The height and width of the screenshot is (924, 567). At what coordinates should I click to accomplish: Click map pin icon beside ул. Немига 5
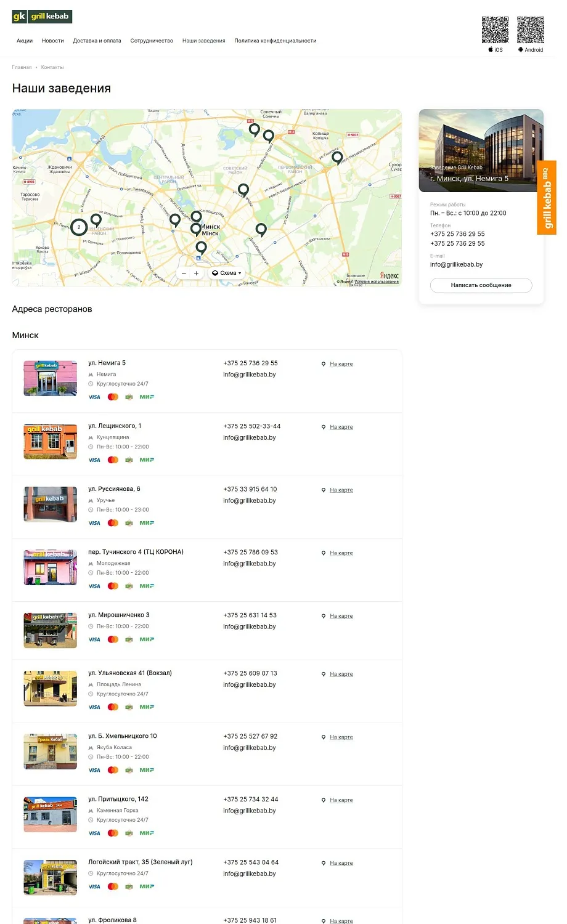tap(324, 364)
